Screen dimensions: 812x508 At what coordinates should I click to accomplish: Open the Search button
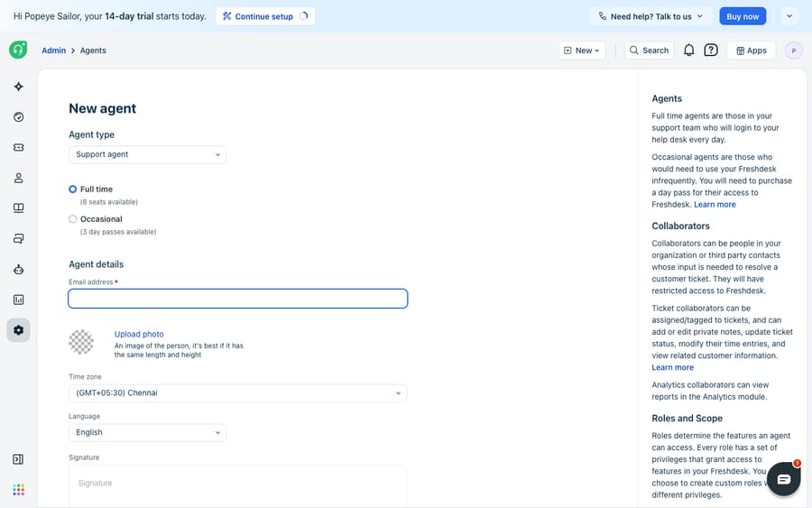tap(650, 51)
